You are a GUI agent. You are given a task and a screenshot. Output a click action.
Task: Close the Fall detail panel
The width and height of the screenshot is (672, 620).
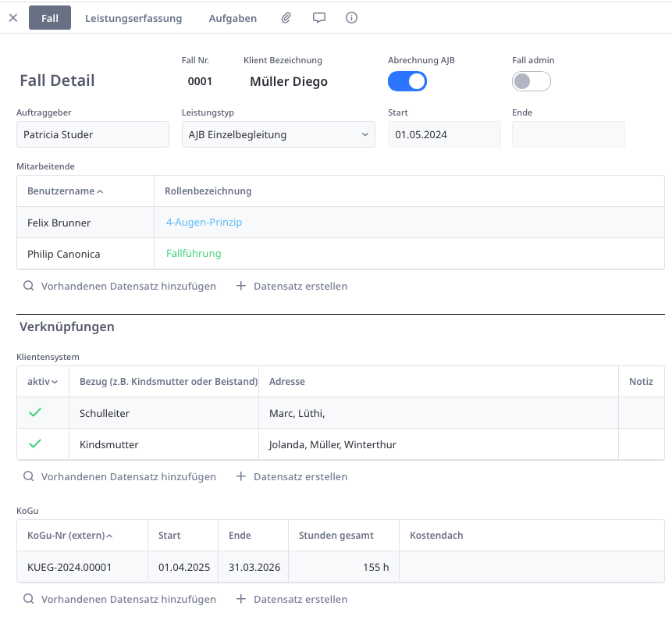click(x=13, y=18)
